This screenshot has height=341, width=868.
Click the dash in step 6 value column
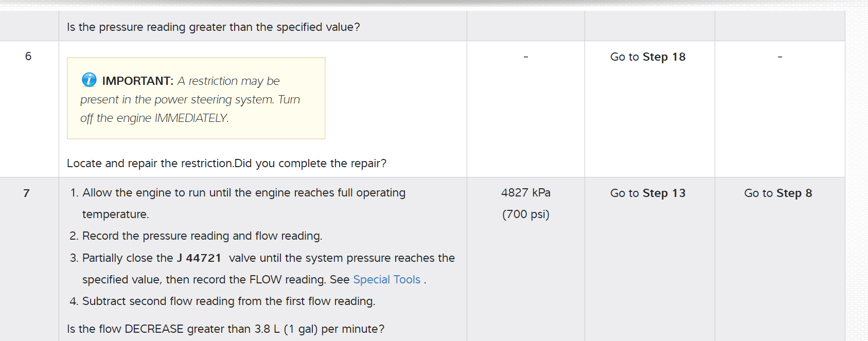pos(525,57)
